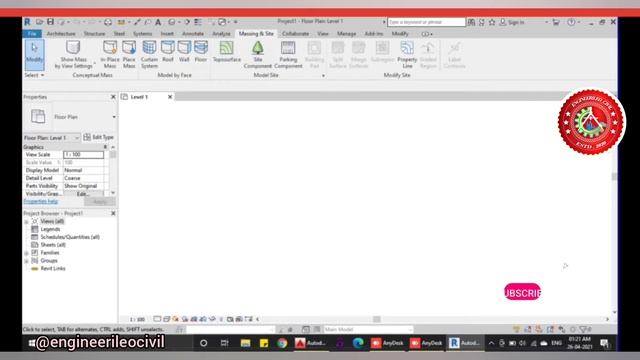Select Revit Links in Project Browser
Viewport: 640px width, 360px height.
tap(53, 269)
